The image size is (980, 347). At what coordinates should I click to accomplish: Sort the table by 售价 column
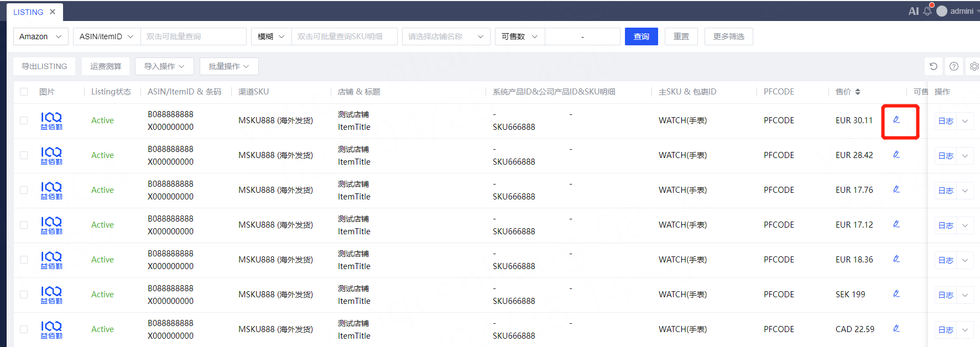(857, 92)
